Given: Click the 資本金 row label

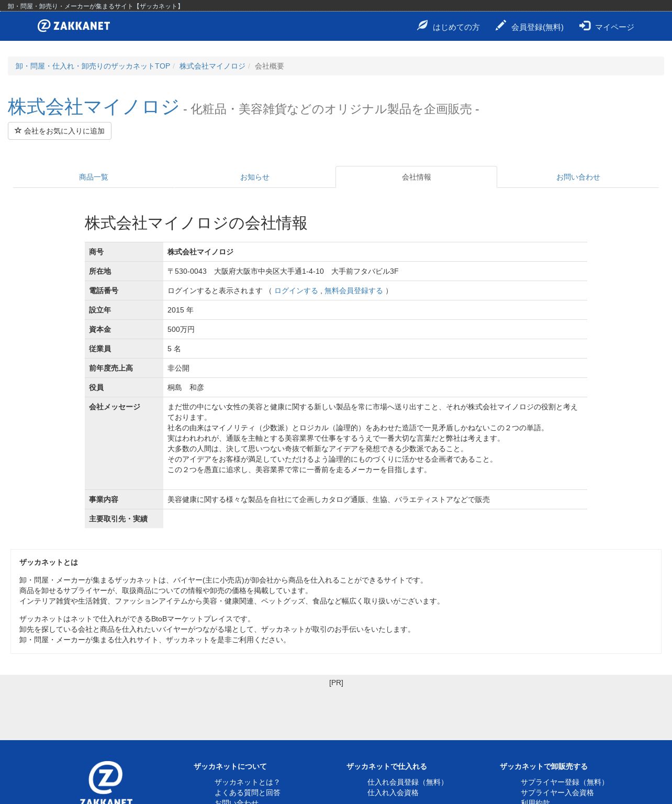Looking at the screenshot, I should [100, 329].
